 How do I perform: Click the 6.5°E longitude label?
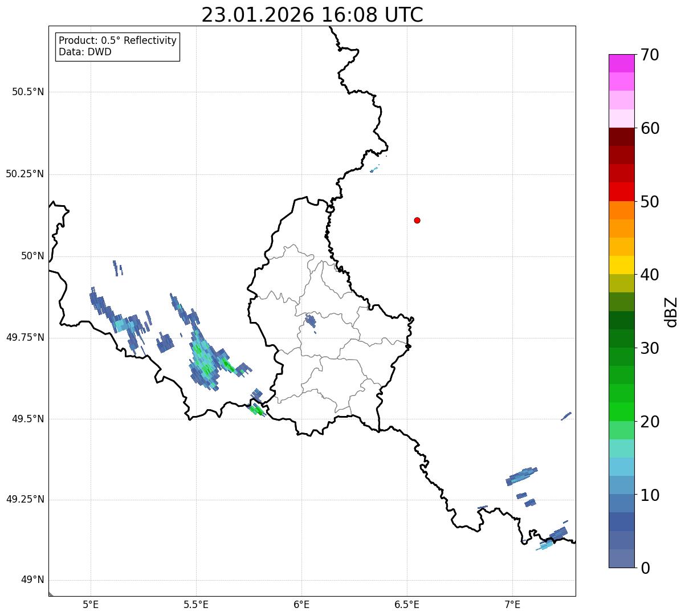point(407,604)
